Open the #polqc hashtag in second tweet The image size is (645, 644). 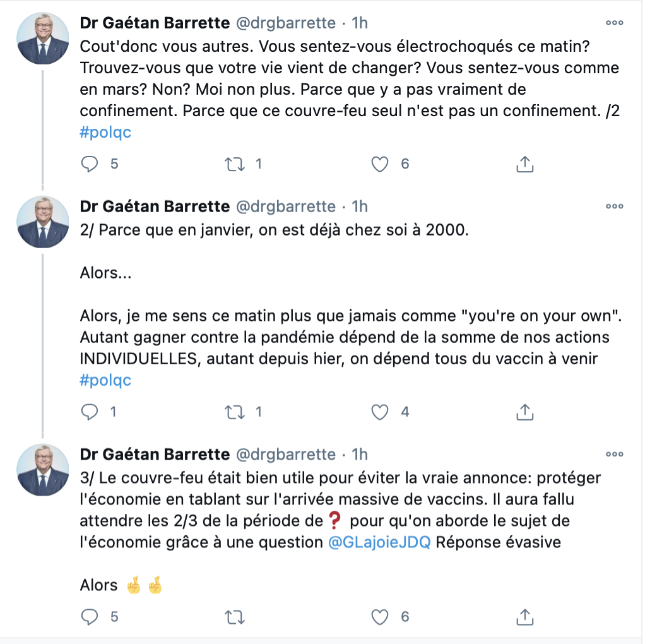[105, 380]
